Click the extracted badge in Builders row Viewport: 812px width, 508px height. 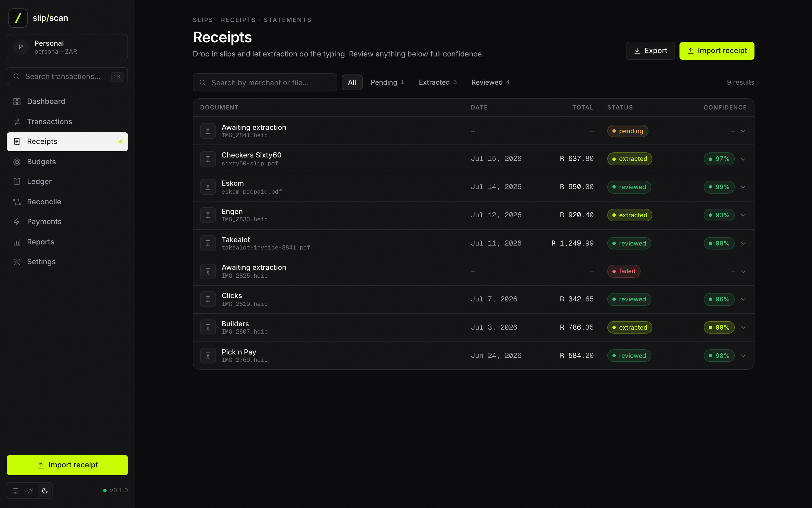click(630, 327)
